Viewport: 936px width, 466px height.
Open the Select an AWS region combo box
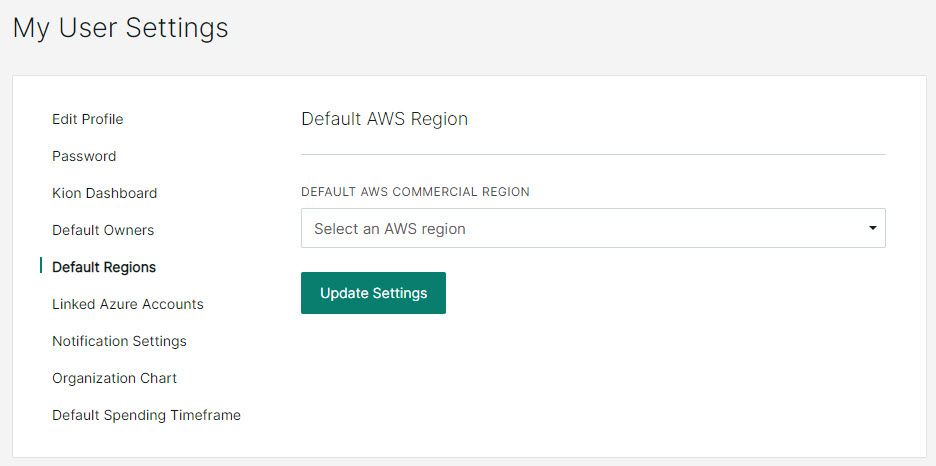click(593, 228)
